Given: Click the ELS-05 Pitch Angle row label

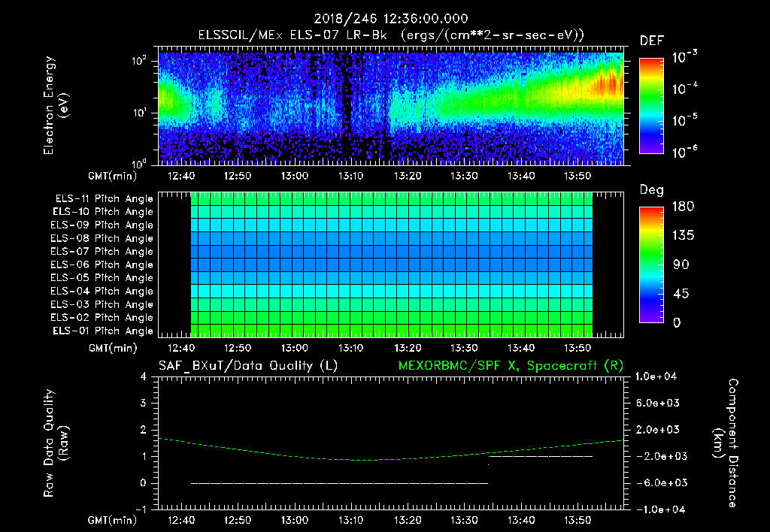Looking at the screenshot, I should [x=102, y=278].
